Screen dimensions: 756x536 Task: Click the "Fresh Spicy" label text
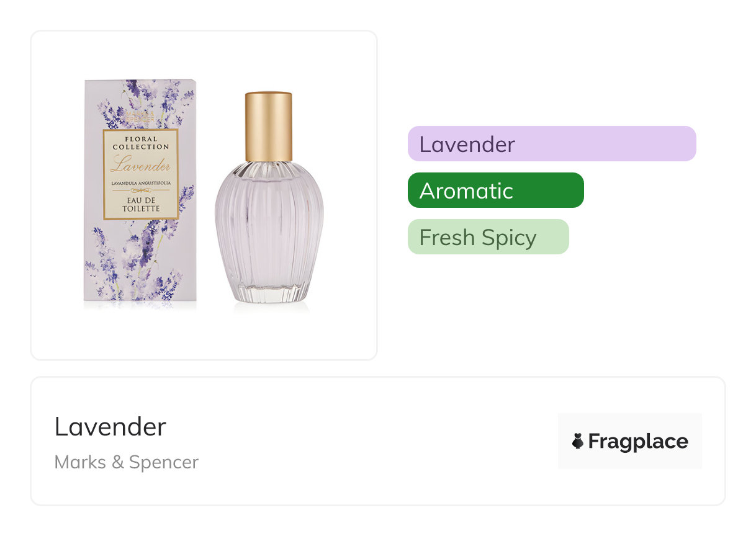478,238
